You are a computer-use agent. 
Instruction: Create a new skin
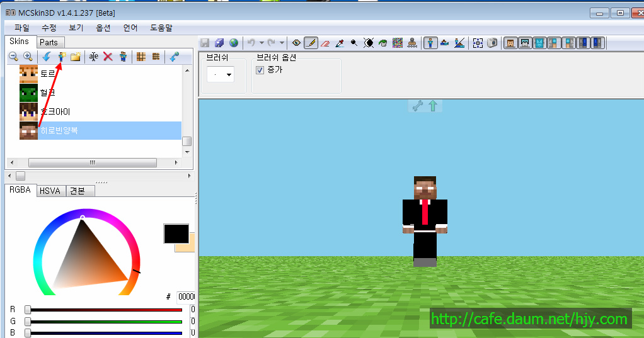click(62, 57)
